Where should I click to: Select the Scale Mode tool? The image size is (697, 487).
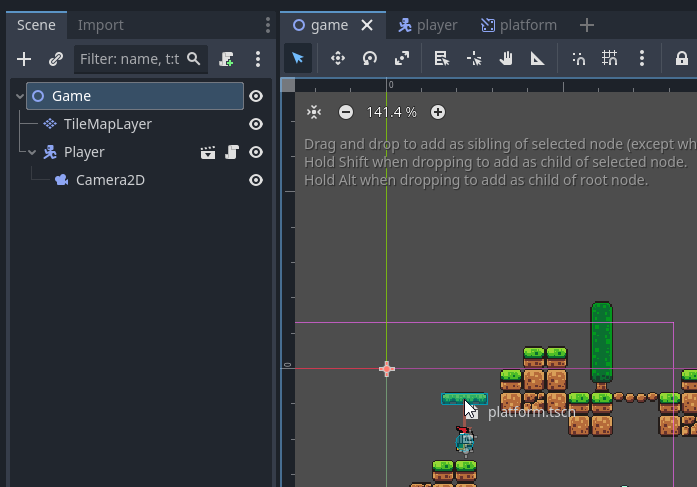[x=402, y=59]
